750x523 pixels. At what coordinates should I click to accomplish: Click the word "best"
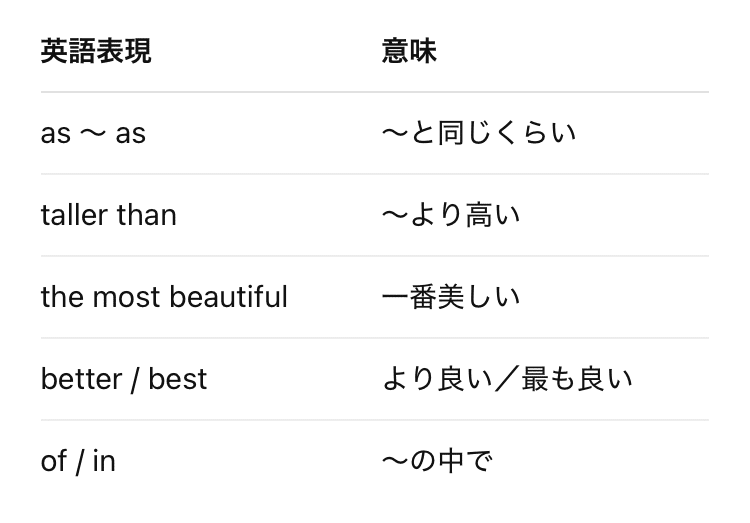[x=177, y=379]
